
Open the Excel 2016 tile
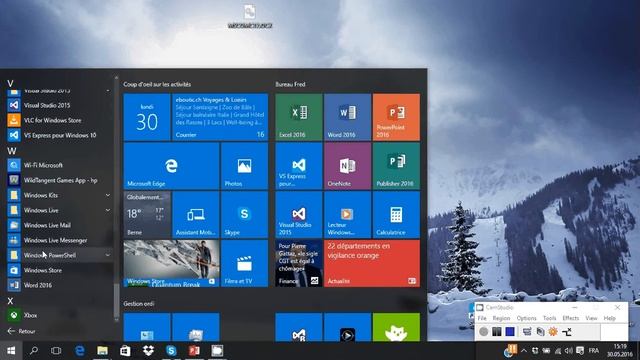[x=299, y=117]
